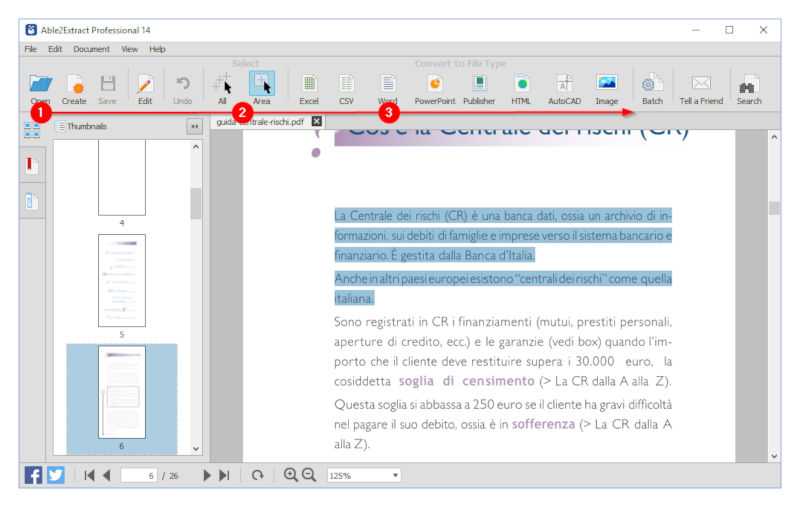Convert to Publisher format
This screenshot has height=507, width=800.
click(x=479, y=89)
